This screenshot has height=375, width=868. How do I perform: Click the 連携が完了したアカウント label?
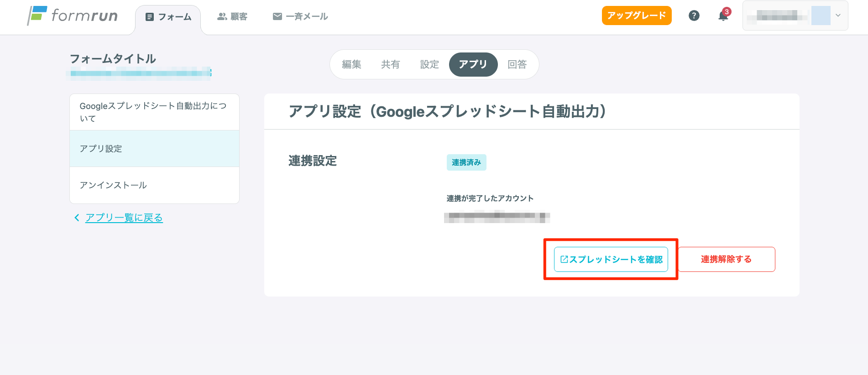click(490, 198)
